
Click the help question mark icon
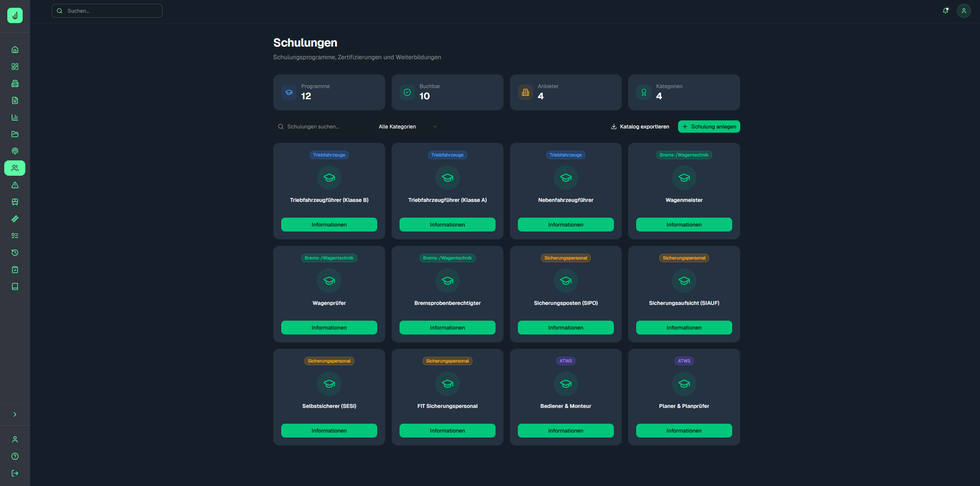15,456
